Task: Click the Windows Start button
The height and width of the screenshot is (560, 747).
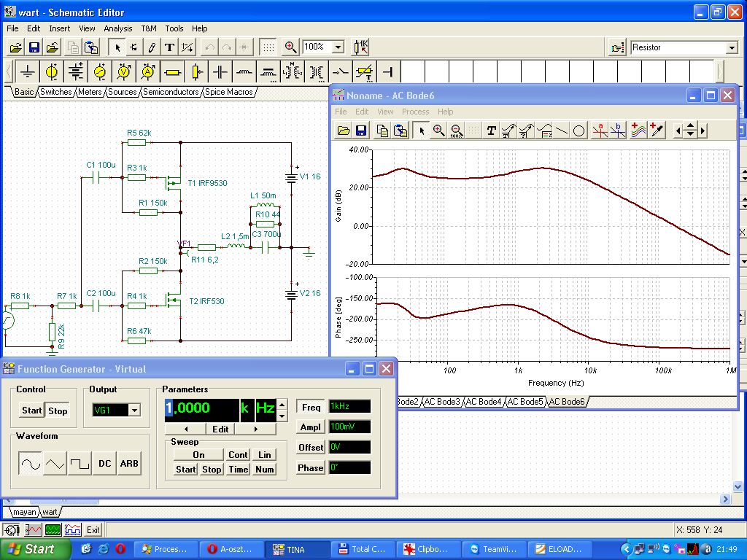Action: coord(34,549)
